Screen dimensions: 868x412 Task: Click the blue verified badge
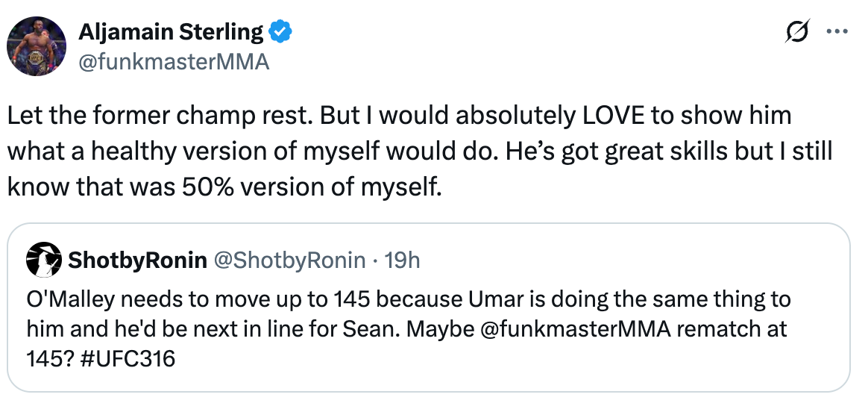pyautogui.click(x=280, y=33)
